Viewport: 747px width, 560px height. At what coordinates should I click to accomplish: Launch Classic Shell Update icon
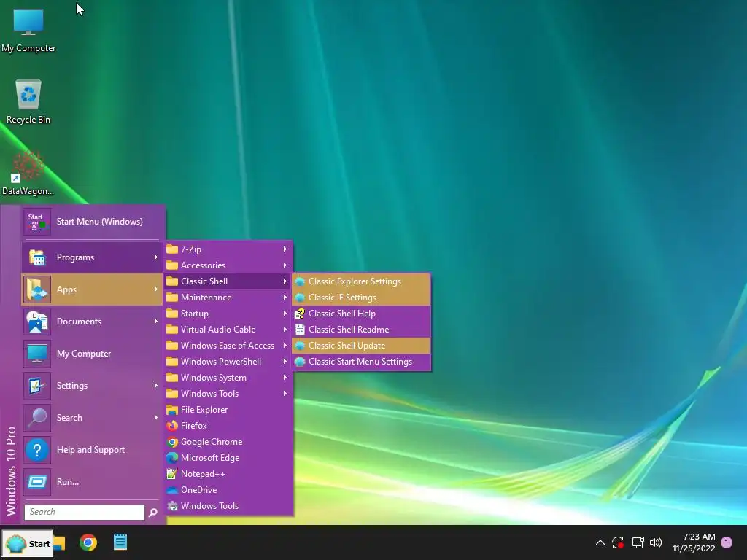tap(300, 346)
